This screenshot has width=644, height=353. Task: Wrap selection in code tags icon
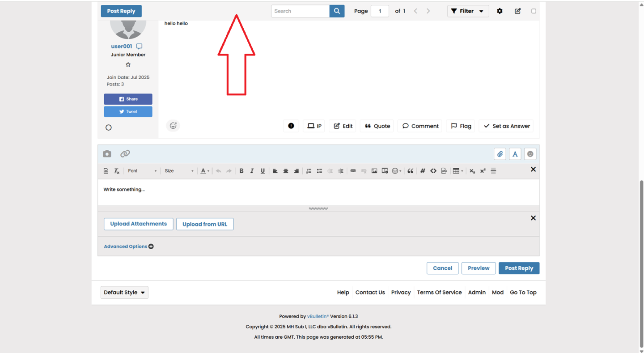pyautogui.click(x=433, y=171)
